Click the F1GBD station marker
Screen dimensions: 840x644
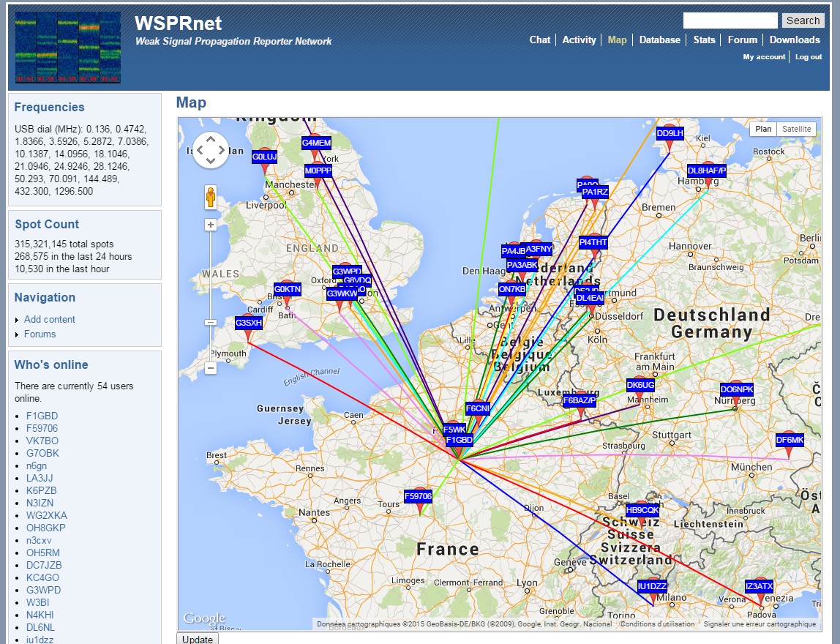click(460, 440)
